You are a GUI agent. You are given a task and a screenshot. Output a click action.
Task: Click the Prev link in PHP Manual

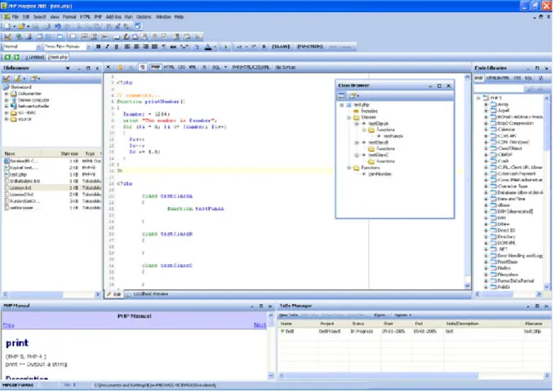(x=8, y=325)
